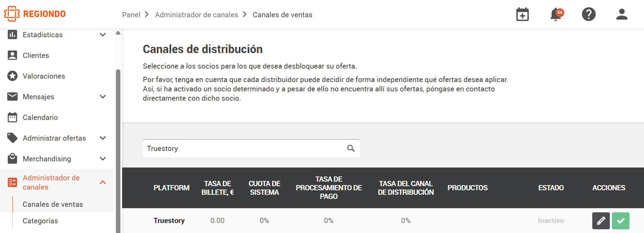Expand the Estadísticas submenu chevron

103,34
